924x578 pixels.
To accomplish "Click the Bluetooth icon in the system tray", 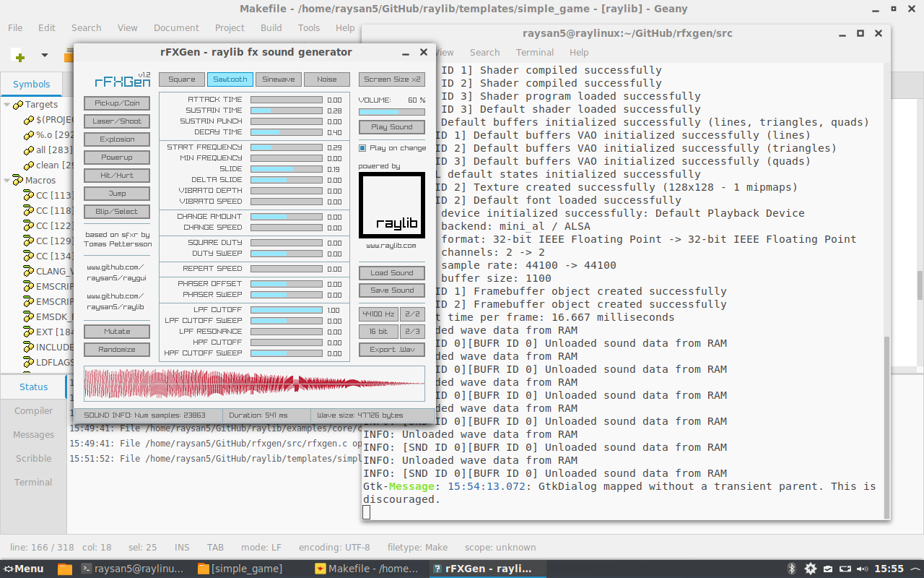I will pos(790,568).
